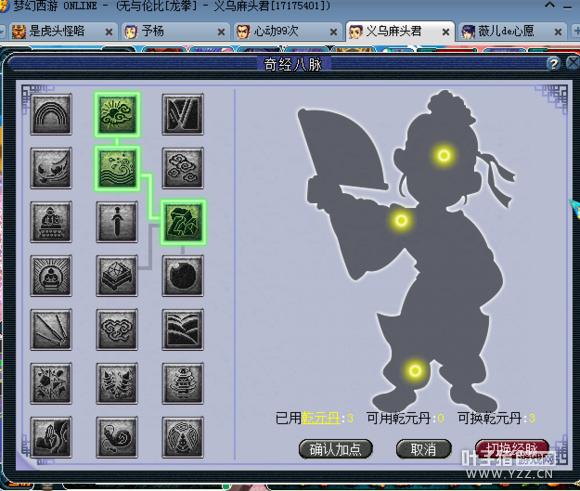Click the 可换乾元丹 count label
Screen dimensions: 580x491
click(496, 418)
